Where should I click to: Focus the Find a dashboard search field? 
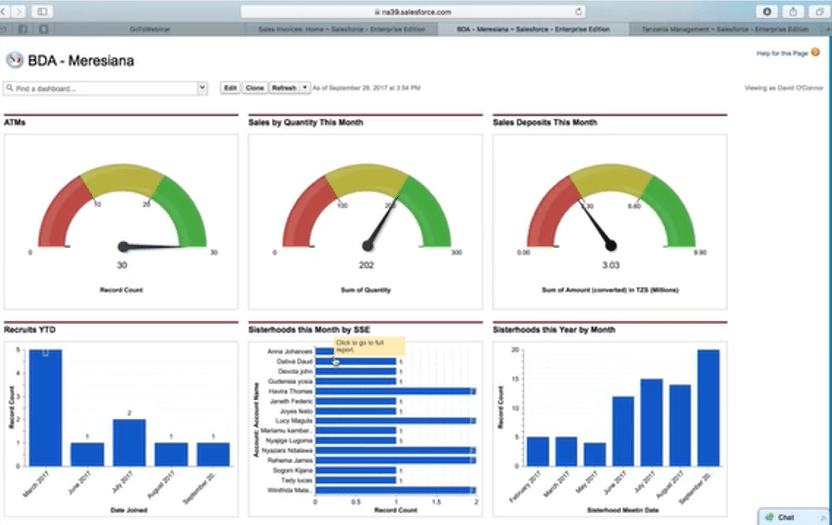(x=101, y=88)
